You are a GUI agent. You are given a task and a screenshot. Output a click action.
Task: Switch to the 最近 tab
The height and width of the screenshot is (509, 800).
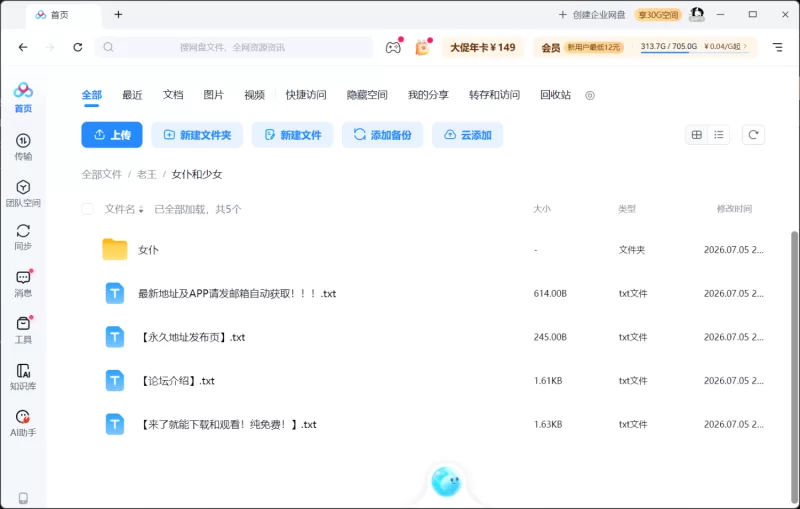pyautogui.click(x=132, y=95)
